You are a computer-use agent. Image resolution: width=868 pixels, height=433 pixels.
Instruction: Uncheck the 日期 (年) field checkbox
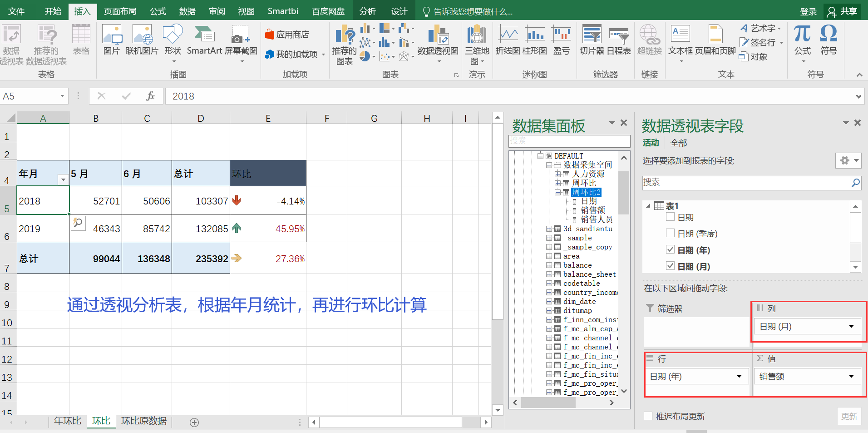670,249
